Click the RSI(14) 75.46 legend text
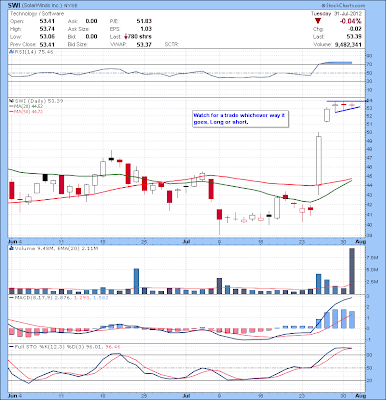The image size is (386, 400). 33,52
